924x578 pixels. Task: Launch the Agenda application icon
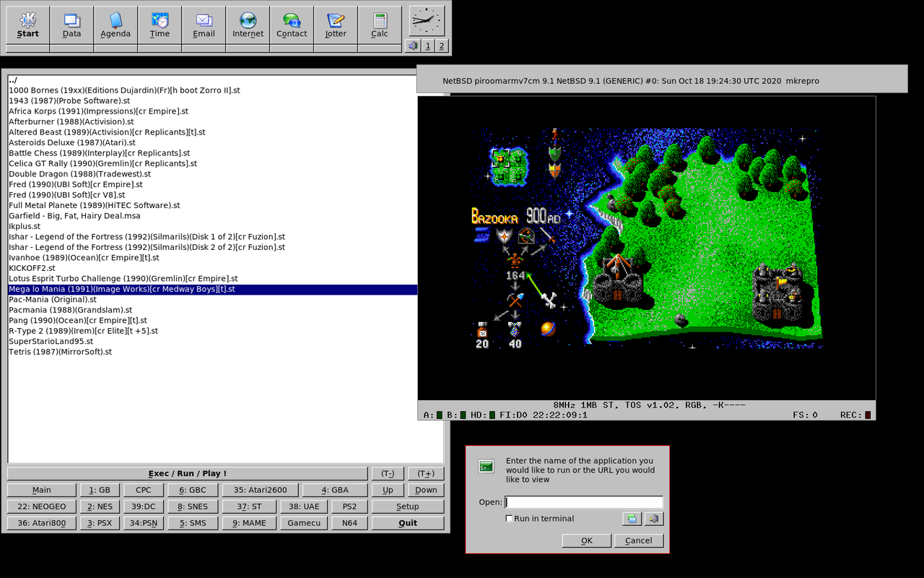(x=115, y=25)
